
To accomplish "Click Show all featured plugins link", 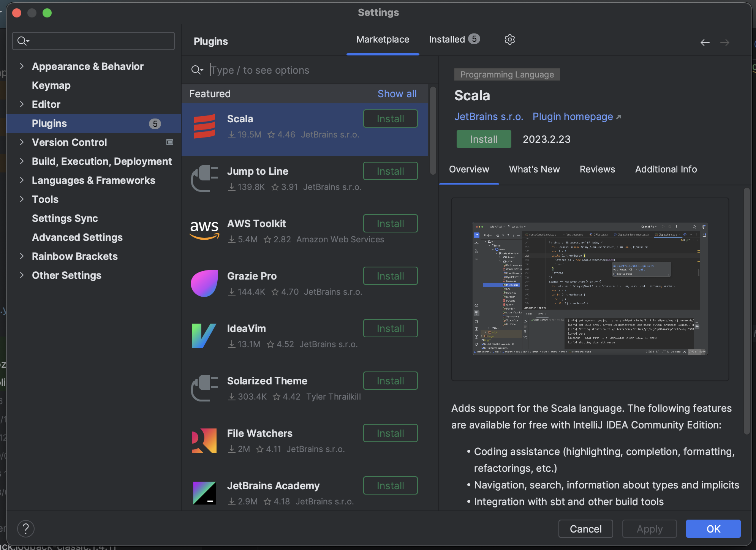I will (x=397, y=94).
